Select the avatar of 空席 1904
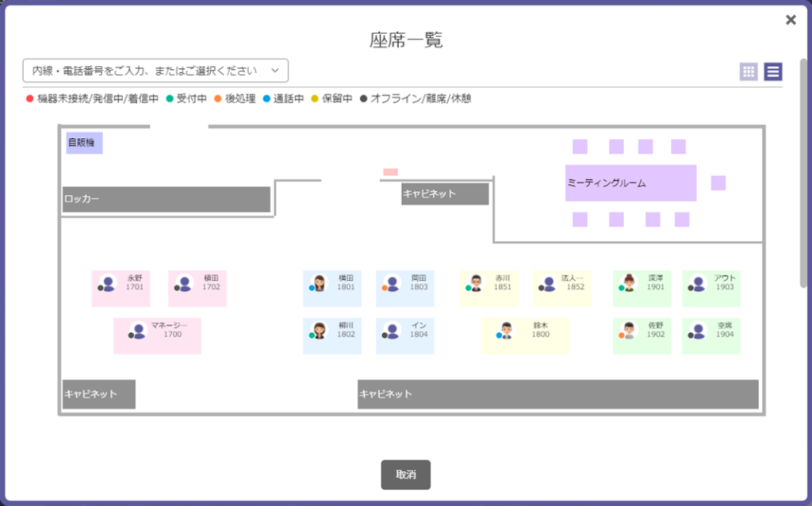 (698, 331)
